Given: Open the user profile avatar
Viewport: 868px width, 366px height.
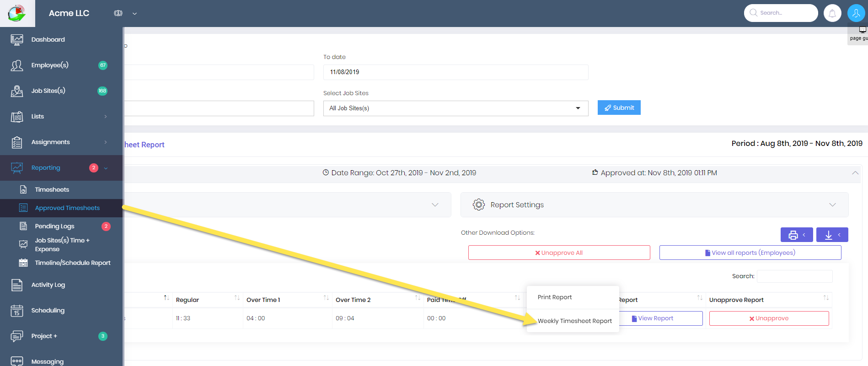Looking at the screenshot, I should tap(856, 13).
